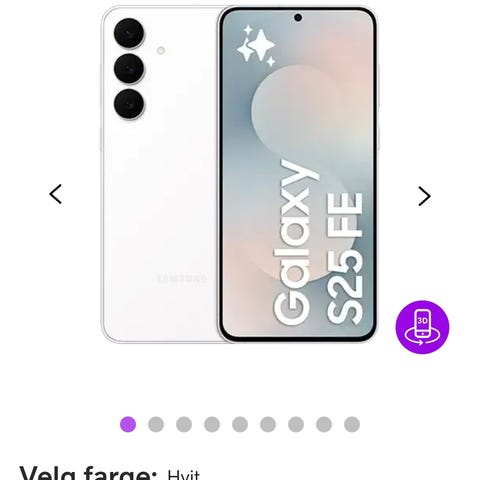
Task: Select the first purple carousel dot
Action: tap(128, 424)
